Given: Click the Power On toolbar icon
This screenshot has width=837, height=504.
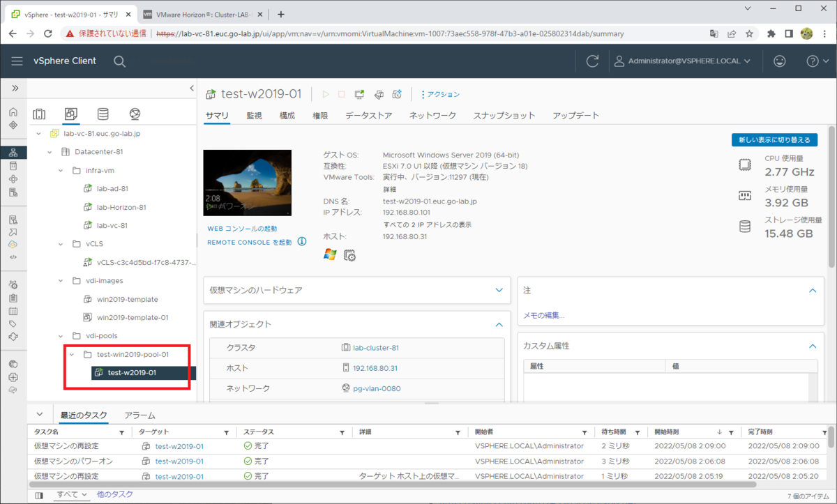Looking at the screenshot, I should (x=325, y=94).
